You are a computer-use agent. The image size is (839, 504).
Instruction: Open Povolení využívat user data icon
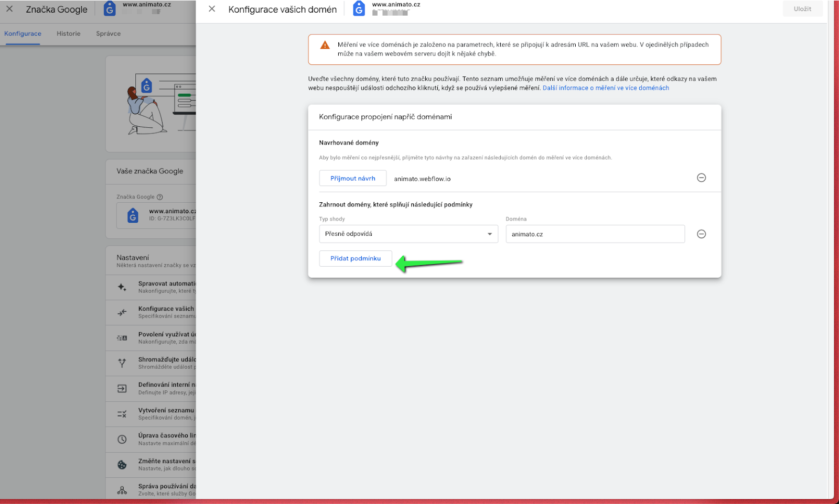(x=122, y=338)
